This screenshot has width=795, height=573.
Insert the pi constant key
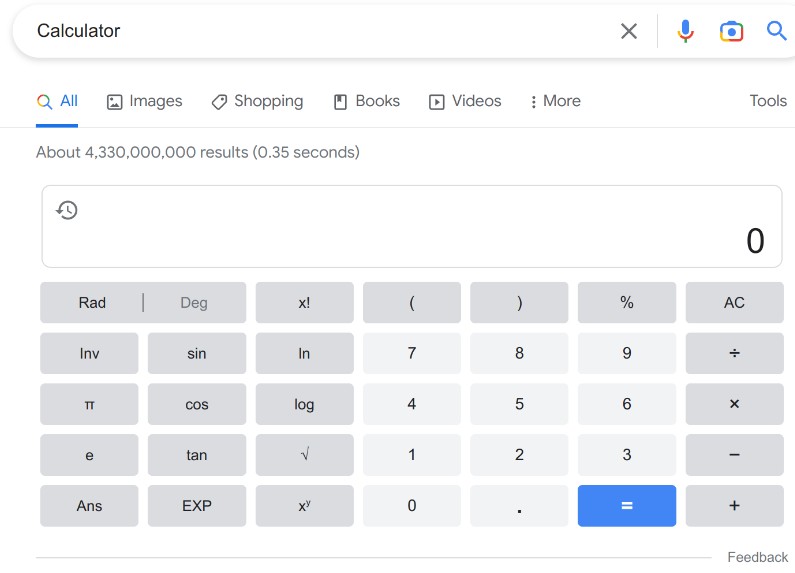[x=89, y=404]
